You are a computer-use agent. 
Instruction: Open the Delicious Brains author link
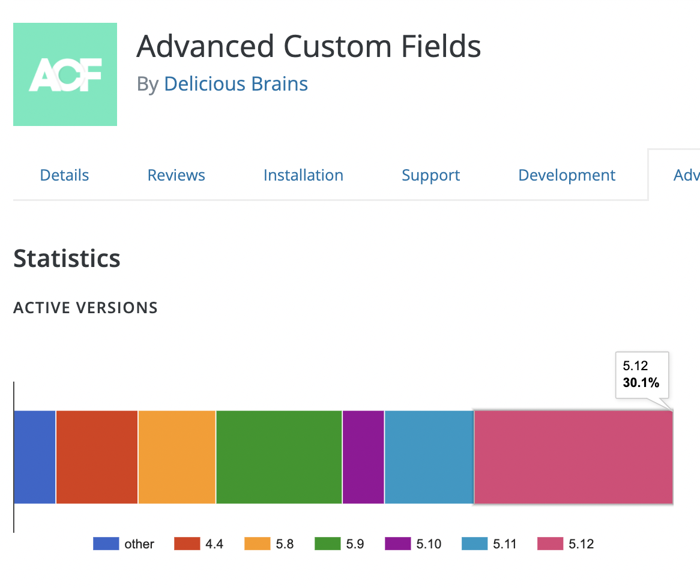235,84
